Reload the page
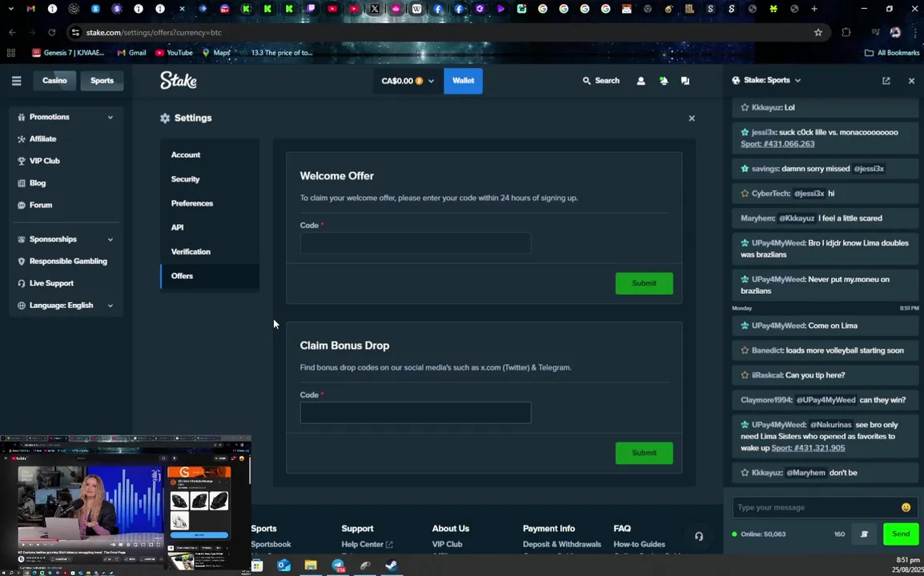Image resolution: width=924 pixels, height=576 pixels. pos(52,32)
